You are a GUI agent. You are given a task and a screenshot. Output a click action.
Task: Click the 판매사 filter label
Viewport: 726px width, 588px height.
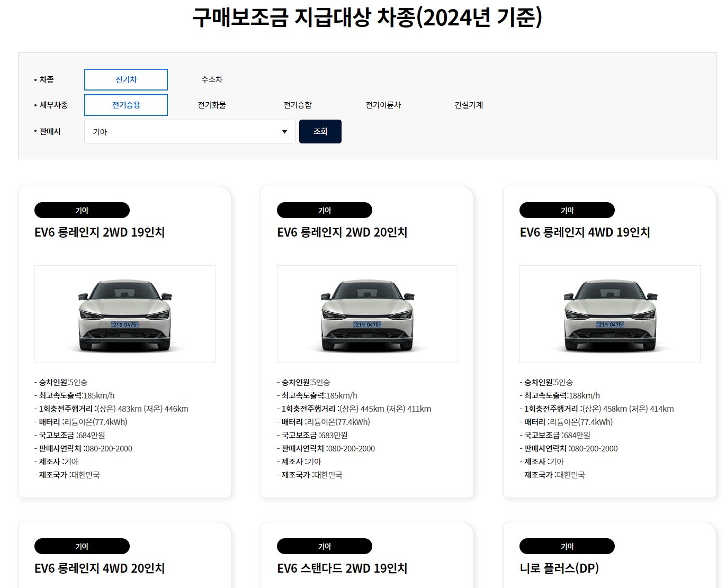click(50, 131)
